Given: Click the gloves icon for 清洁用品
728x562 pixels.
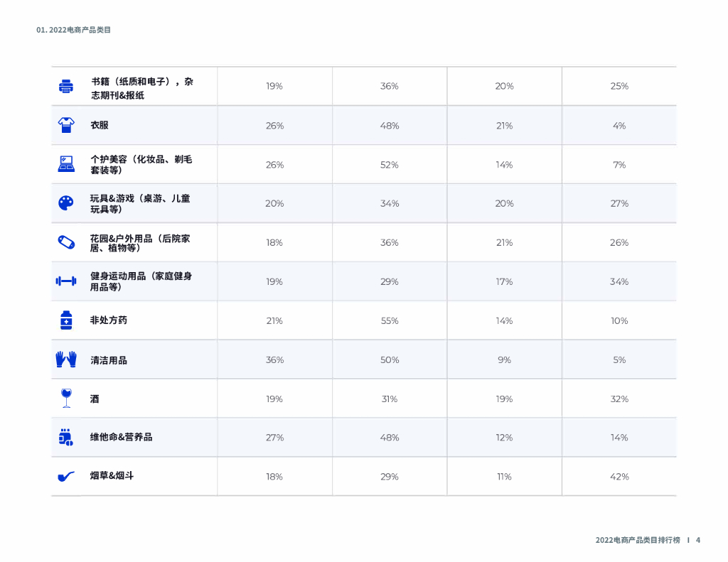Looking at the screenshot, I should click(x=66, y=360).
